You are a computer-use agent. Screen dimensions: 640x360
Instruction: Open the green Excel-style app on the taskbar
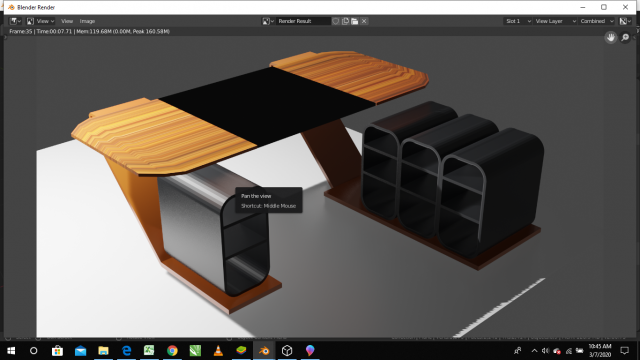pyautogui.click(x=149, y=351)
